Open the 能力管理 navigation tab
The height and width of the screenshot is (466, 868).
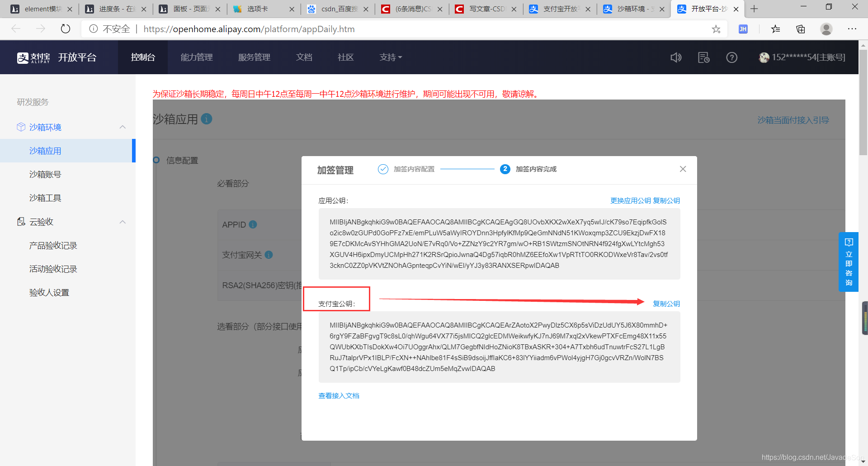[197, 57]
